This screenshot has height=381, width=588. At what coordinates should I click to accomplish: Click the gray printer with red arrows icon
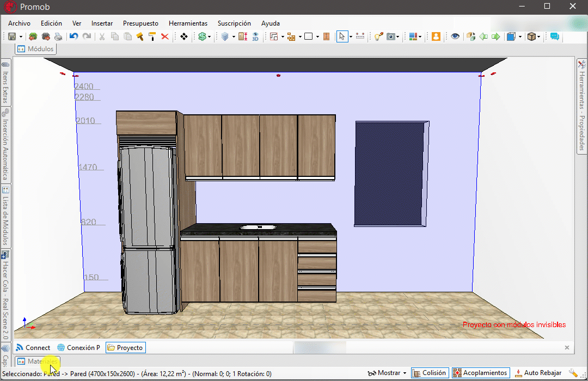click(x=46, y=36)
